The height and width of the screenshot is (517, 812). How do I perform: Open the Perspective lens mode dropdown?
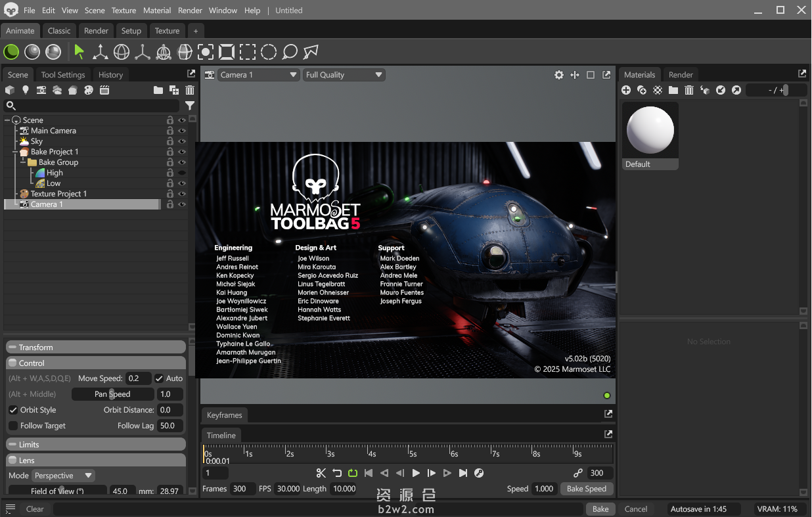(x=63, y=476)
